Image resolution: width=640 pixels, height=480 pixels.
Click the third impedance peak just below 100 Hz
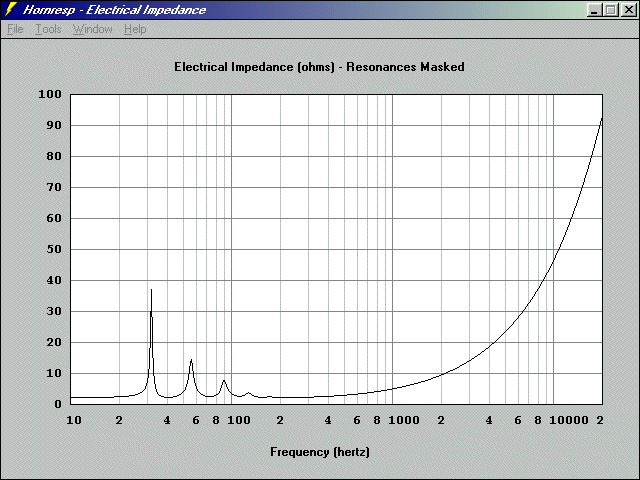[224, 381]
